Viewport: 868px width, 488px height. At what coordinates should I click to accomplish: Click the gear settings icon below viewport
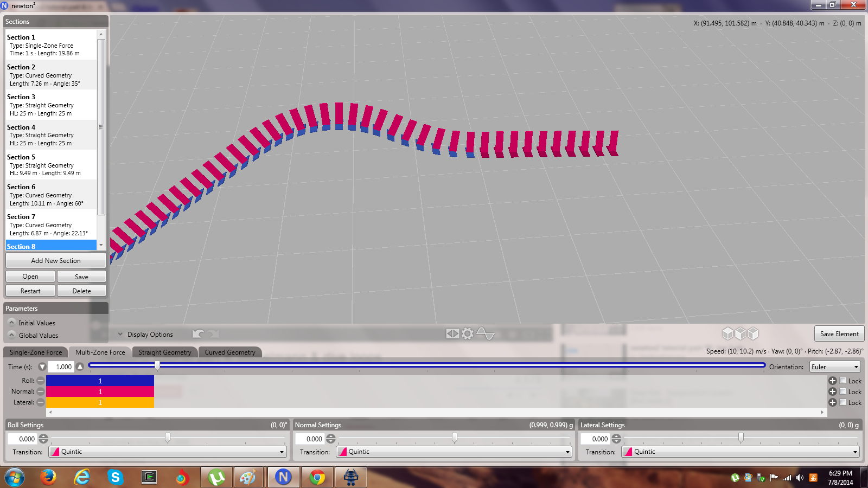pos(468,333)
